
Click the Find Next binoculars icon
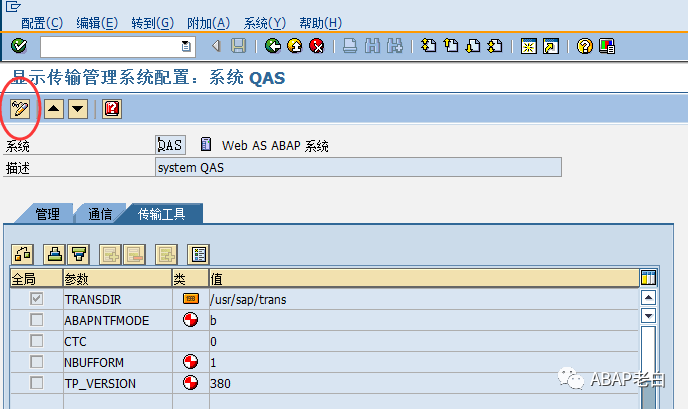point(394,46)
